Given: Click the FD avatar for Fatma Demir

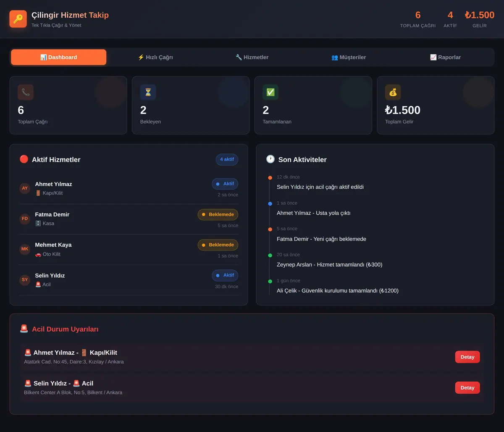Looking at the screenshot, I should pos(25,219).
